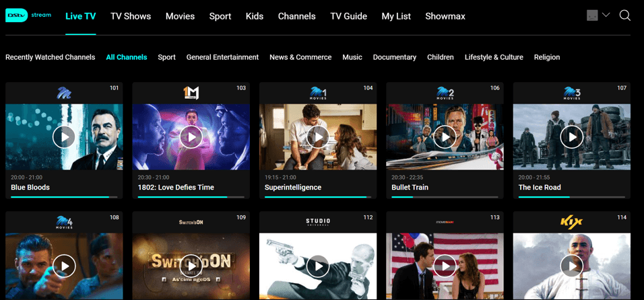Click the Superintelligence progress bar
This screenshot has width=644, height=300.
[318, 197]
